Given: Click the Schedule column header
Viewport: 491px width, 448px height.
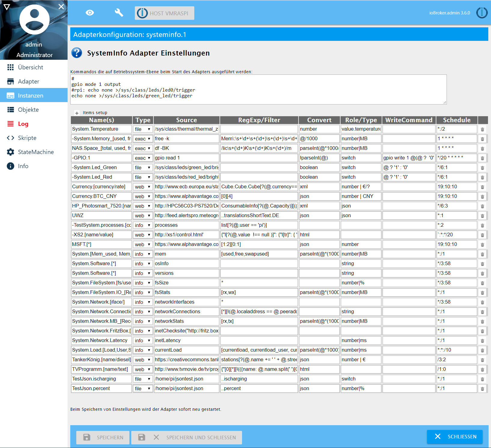Looking at the screenshot, I should point(457,120).
